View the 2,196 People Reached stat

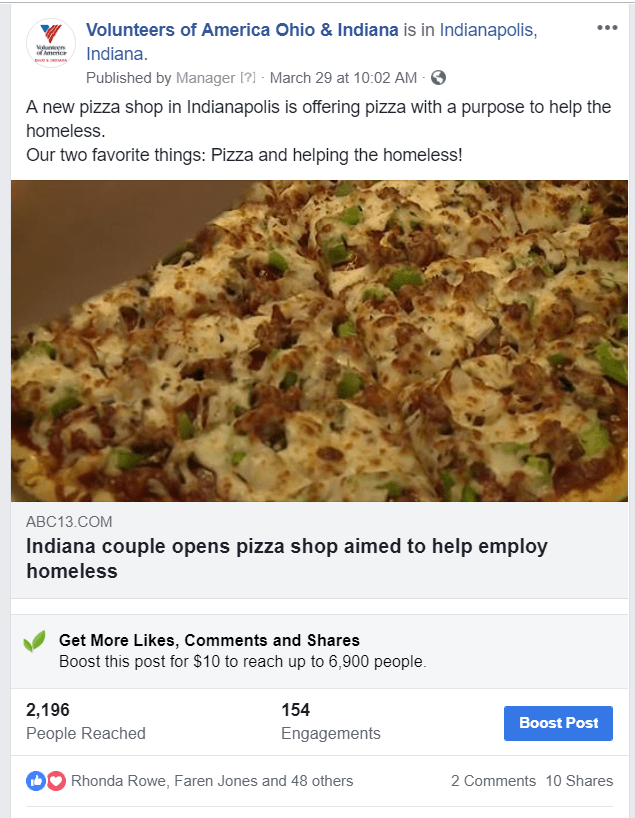click(86, 721)
